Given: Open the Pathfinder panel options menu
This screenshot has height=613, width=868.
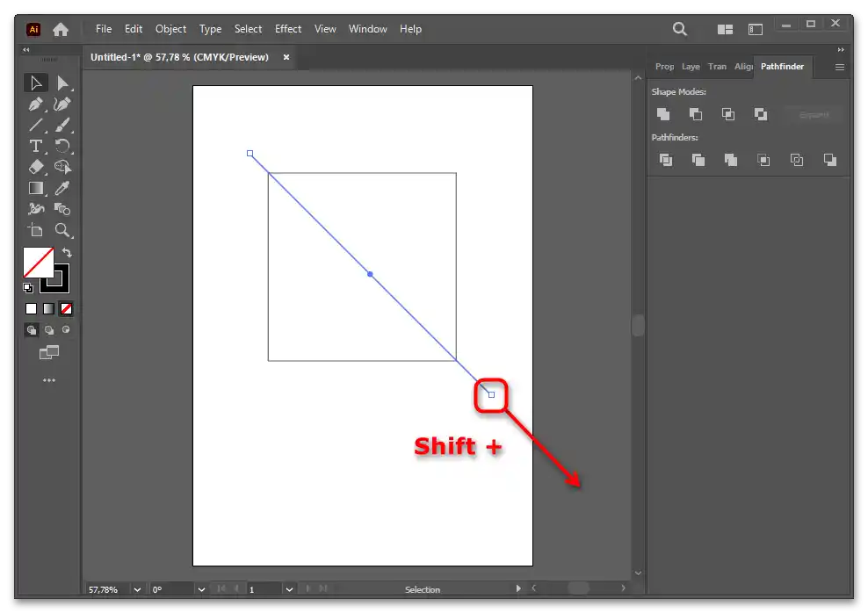Looking at the screenshot, I should (840, 67).
